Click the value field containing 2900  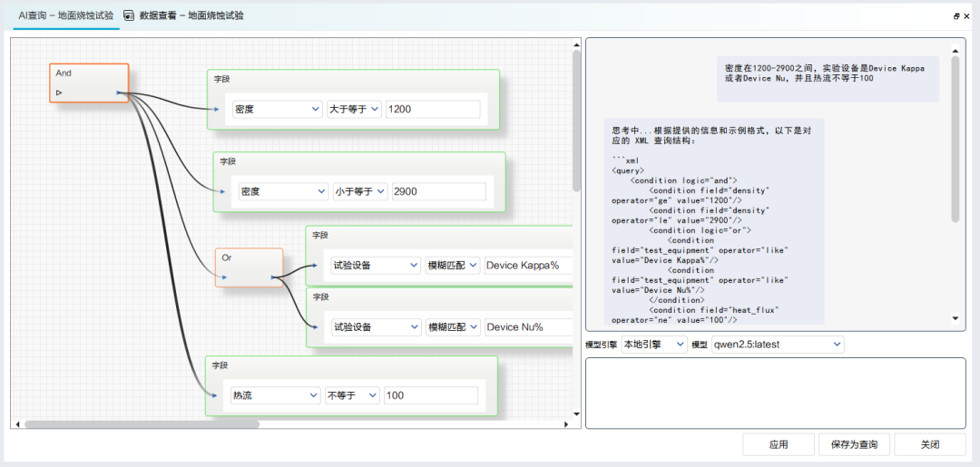[x=439, y=191]
